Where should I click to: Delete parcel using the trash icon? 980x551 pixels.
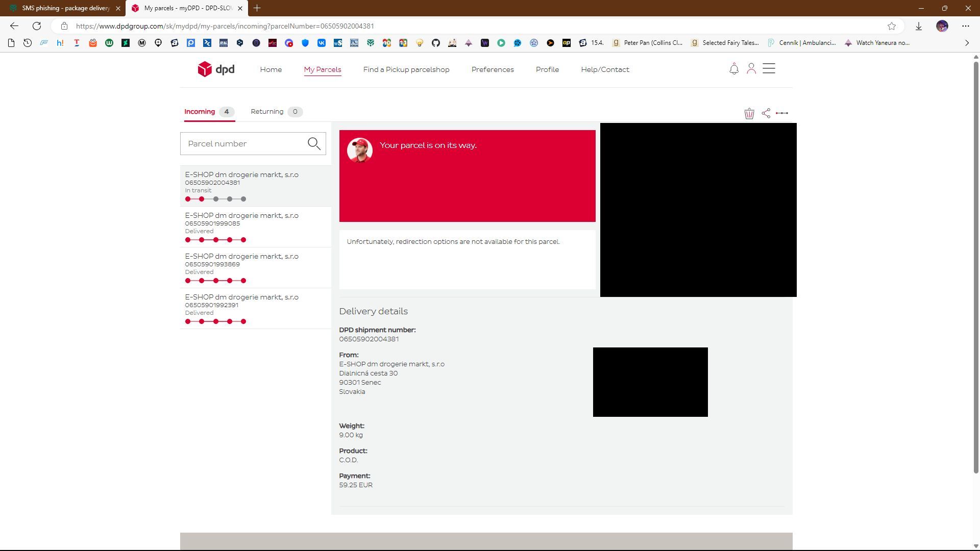coord(749,113)
